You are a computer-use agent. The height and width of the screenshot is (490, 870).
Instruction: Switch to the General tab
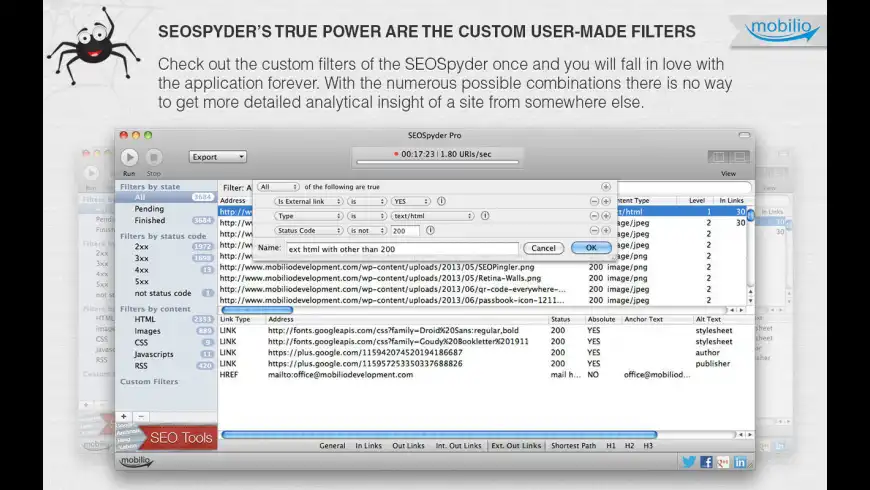(x=332, y=446)
